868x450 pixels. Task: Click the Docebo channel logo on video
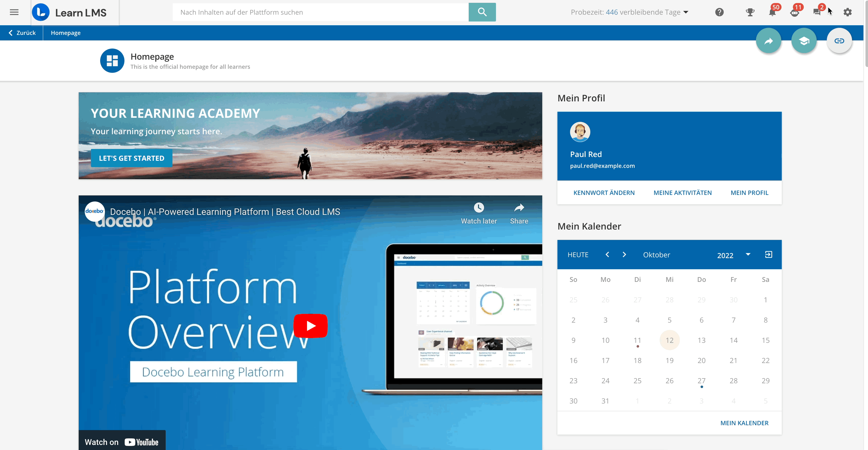tap(95, 211)
